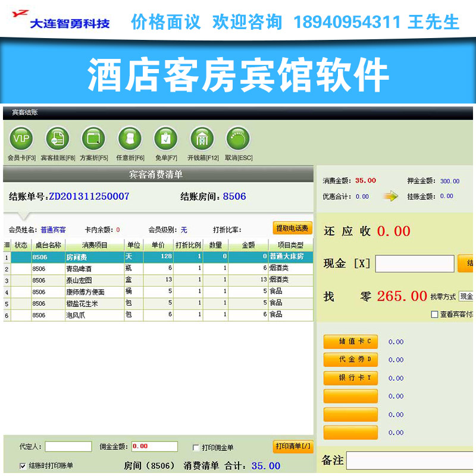
Task: Select the 方案折 plan discount icon
Action: (x=93, y=139)
